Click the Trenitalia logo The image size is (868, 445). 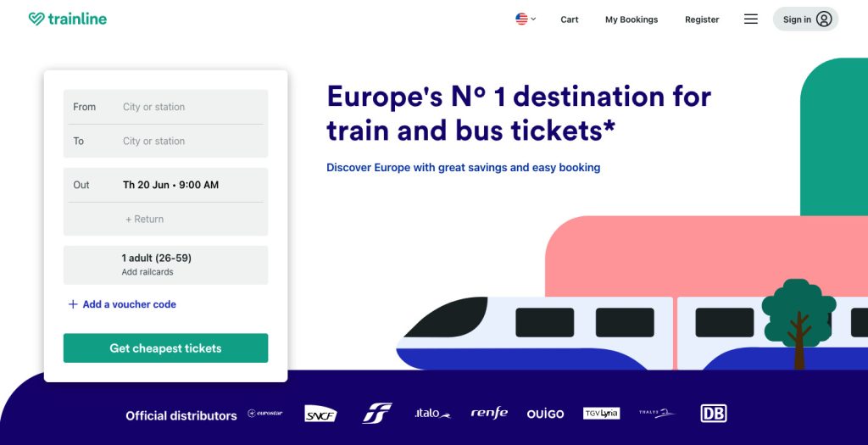click(377, 414)
